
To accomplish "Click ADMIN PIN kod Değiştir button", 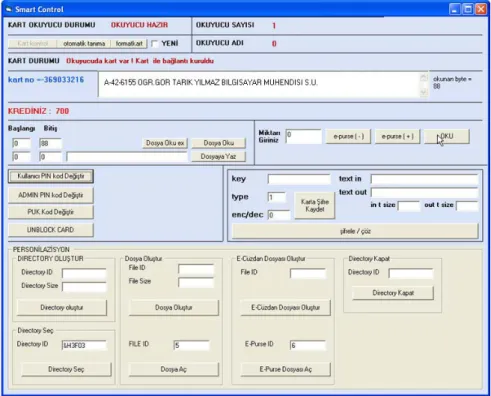I will point(51,195).
